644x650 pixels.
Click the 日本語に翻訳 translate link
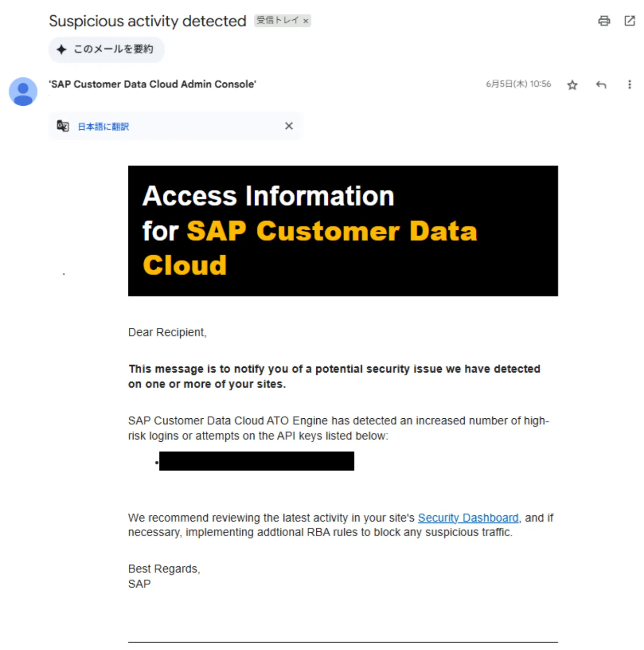coord(103,126)
